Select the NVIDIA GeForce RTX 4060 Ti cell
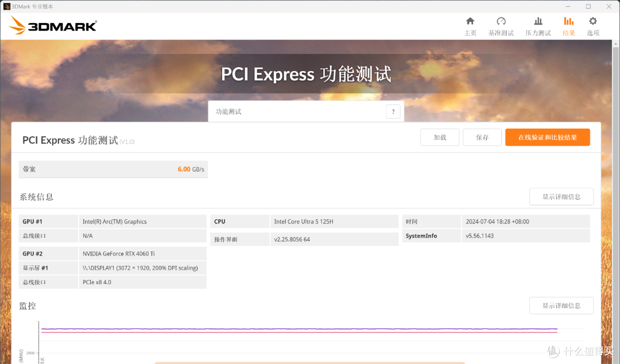620x364 pixels. point(143,254)
